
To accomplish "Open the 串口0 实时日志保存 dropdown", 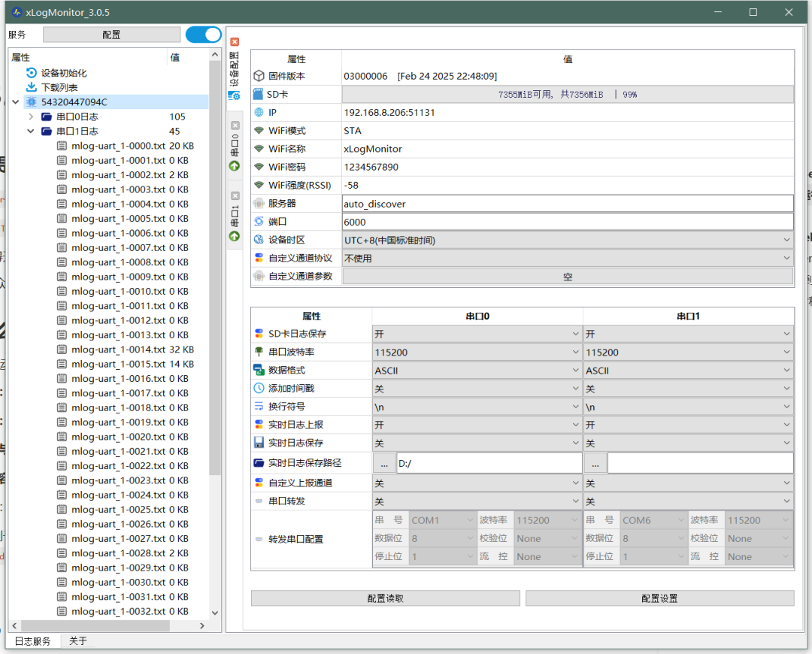I will pyautogui.click(x=477, y=443).
